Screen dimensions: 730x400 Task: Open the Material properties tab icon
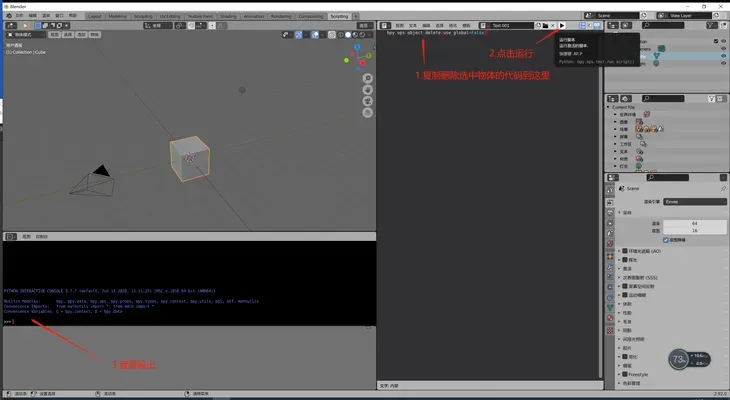(610, 318)
